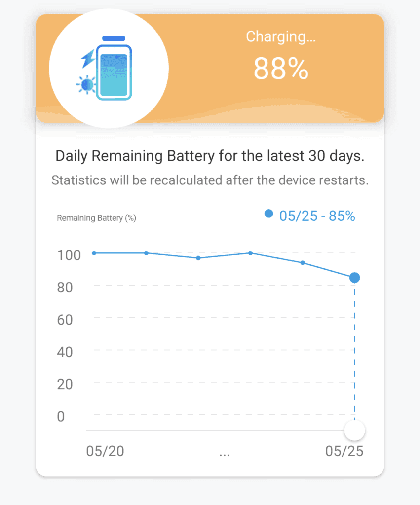Select the third data point dipping below 100

(x=198, y=258)
